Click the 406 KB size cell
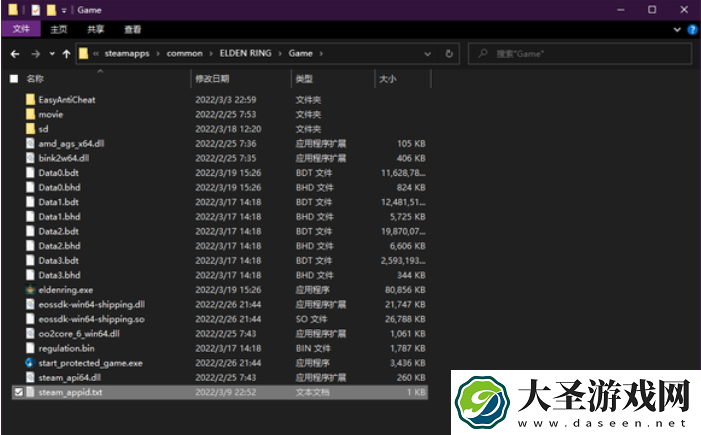The height and width of the screenshot is (435, 701). point(411,158)
